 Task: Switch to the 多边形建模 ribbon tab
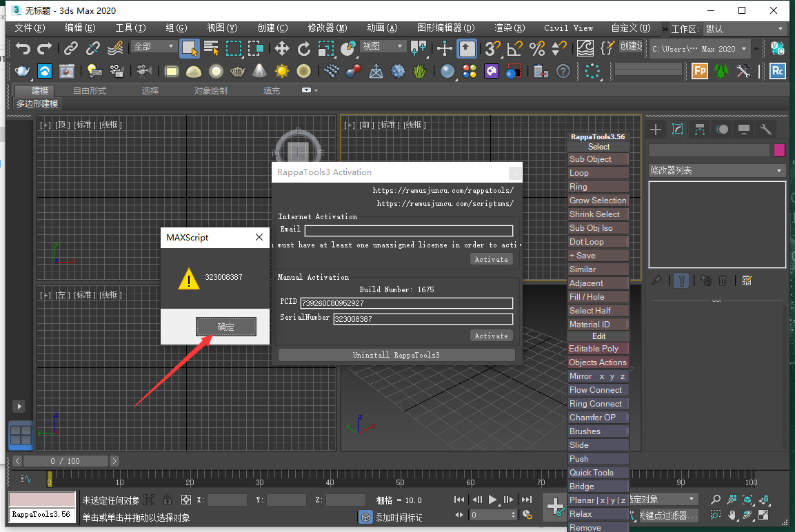(36, 103)
